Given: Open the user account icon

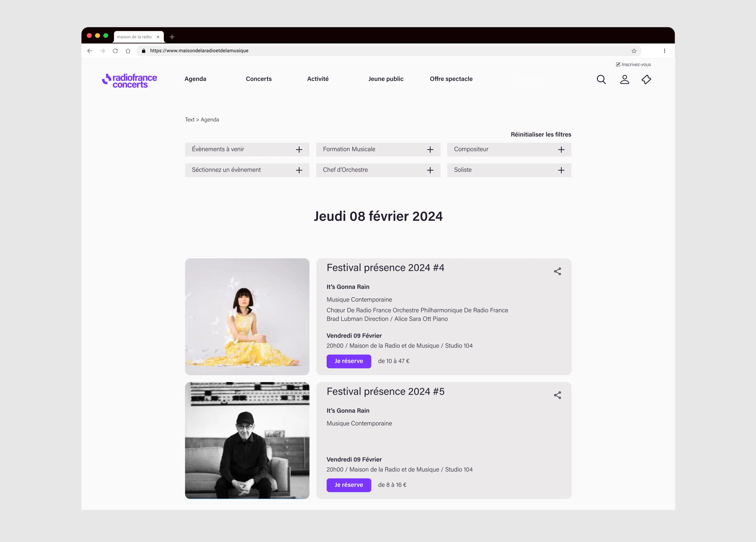Looking at the screenshot, I should point(624,79).
